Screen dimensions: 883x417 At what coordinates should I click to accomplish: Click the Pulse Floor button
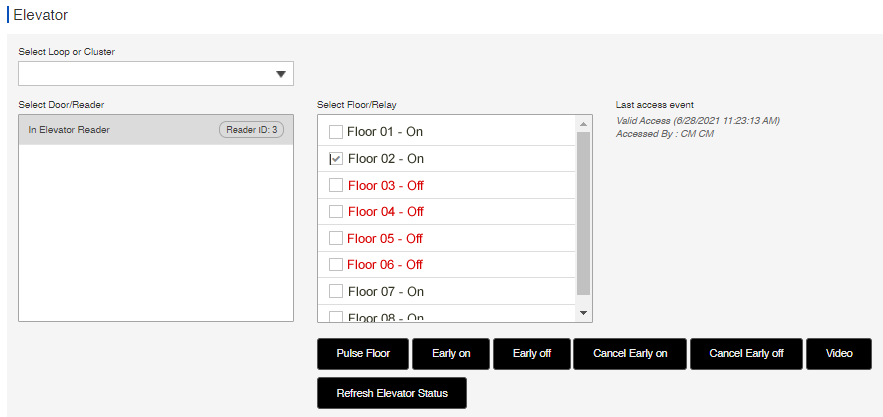click(x=363, y=354)
